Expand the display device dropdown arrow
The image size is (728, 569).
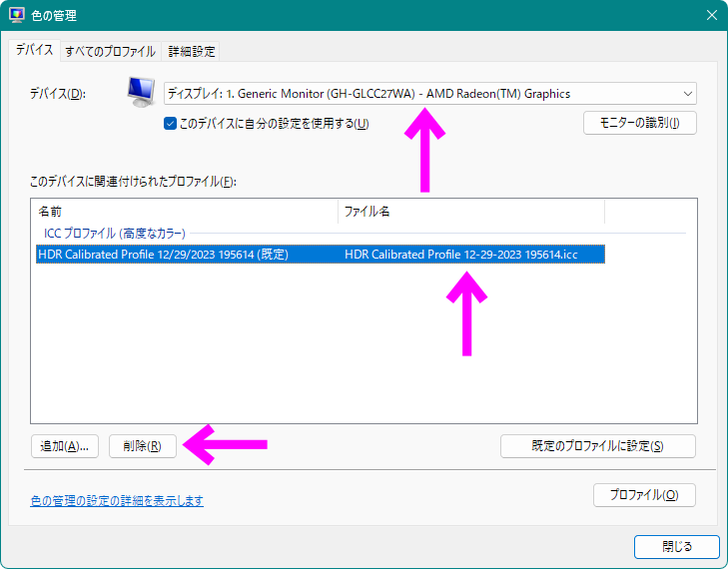pyautogui.click(x=688, y=94)
